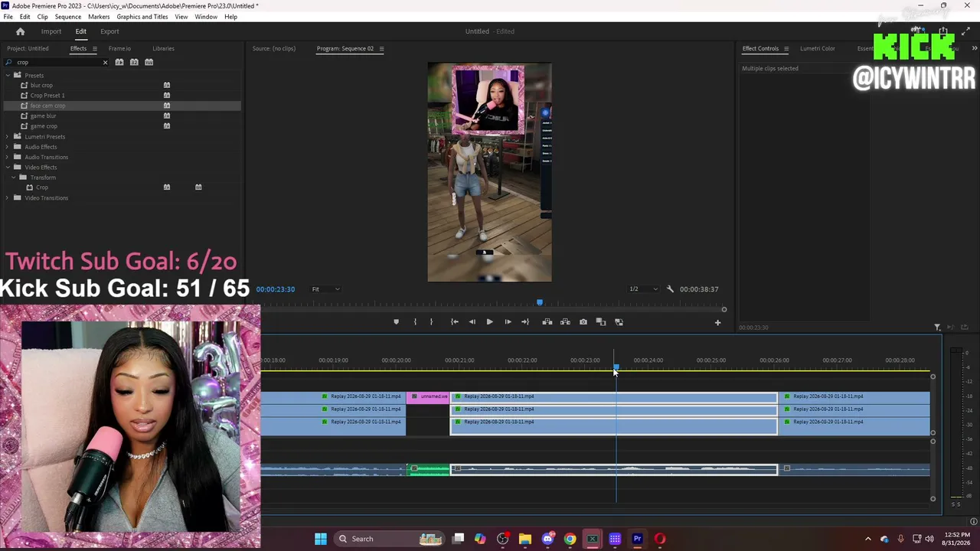
Task: Go to the Premiere Home screen icon
Action: [x=21, y=31]
